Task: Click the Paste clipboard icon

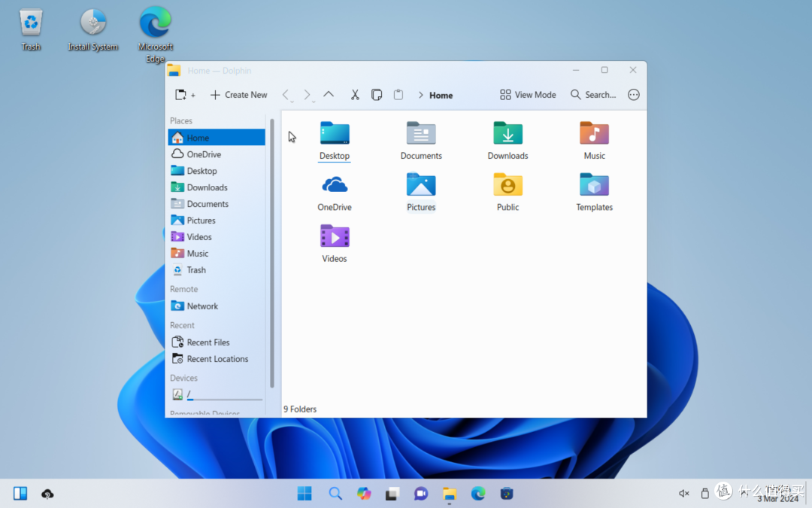Action: (398, 95)
